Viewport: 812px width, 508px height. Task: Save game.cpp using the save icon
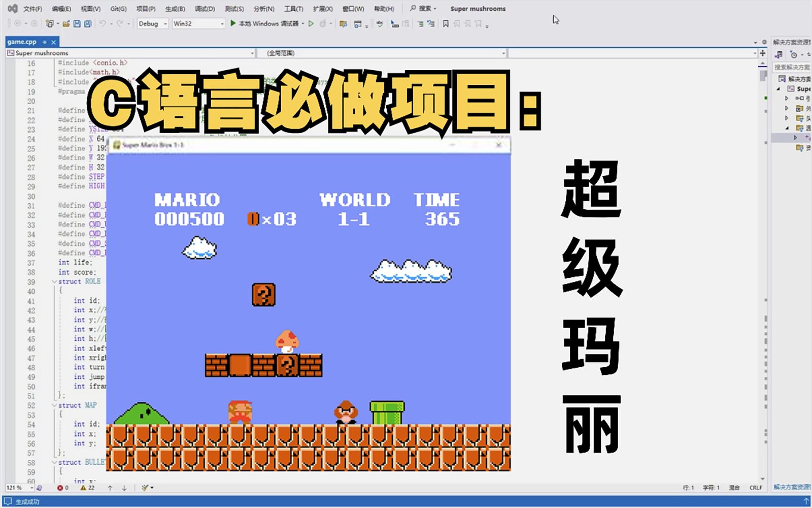click(77, 23)
